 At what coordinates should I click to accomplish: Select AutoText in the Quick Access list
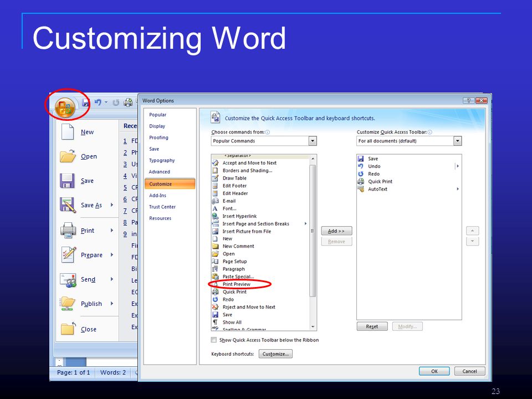tap(377, 190)
